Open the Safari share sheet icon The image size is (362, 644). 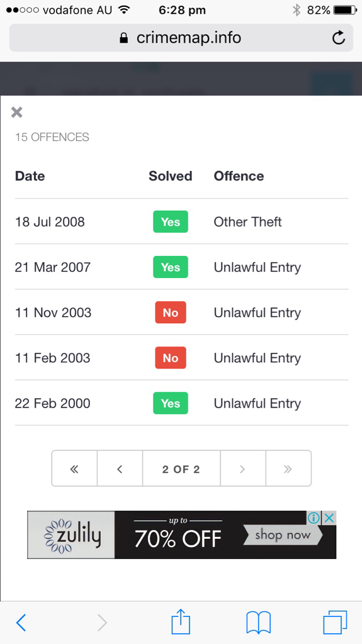point(181,621)
